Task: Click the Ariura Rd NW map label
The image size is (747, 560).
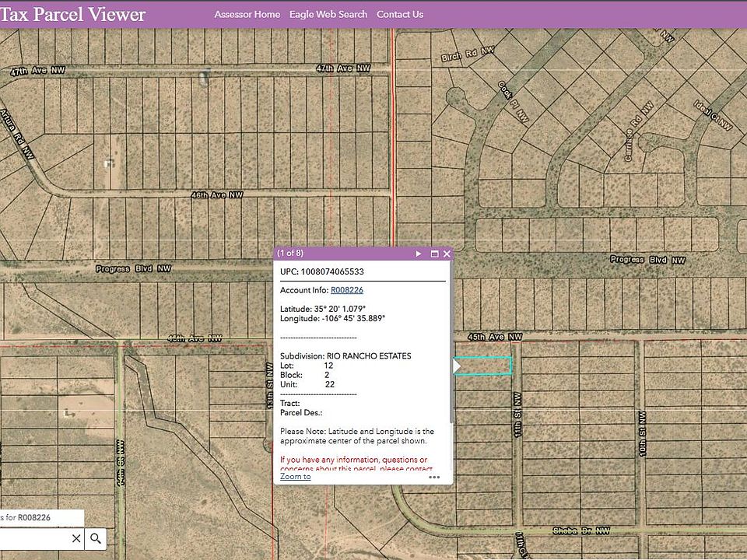Action: (16, 134)
